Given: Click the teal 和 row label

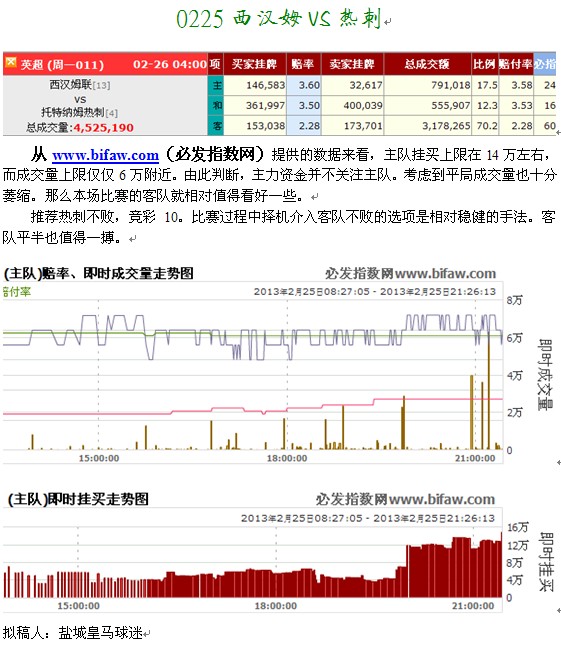Looking at the screenshot, I should coord(216,105).
